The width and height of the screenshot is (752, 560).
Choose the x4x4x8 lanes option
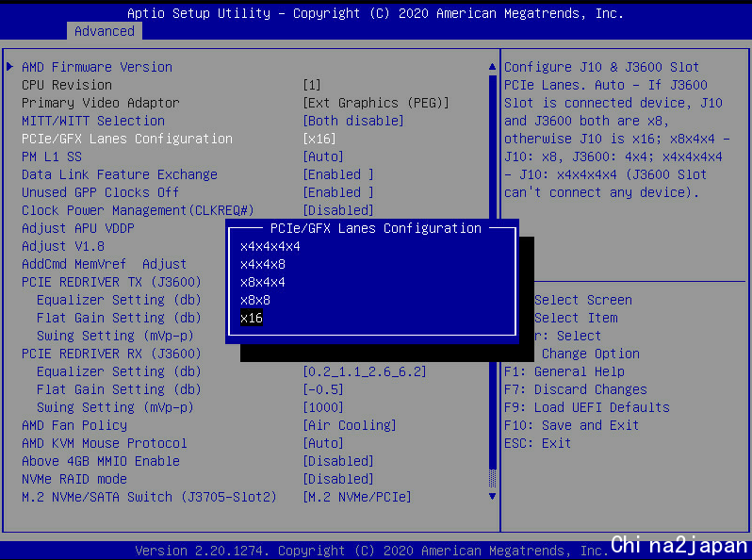pyautogui.click(x=263, y=264)
